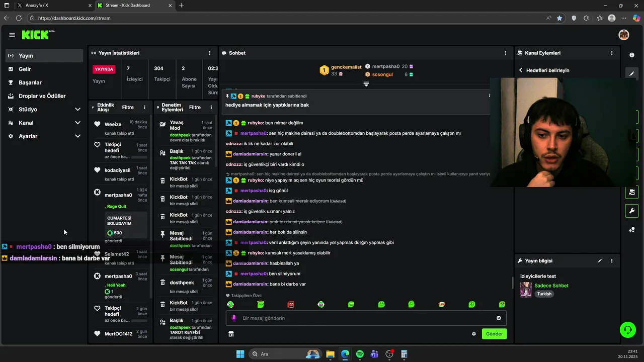644x362 pixels.
Task: Click the pin icon of pinned rubyko message
Action: coord(227,96)
